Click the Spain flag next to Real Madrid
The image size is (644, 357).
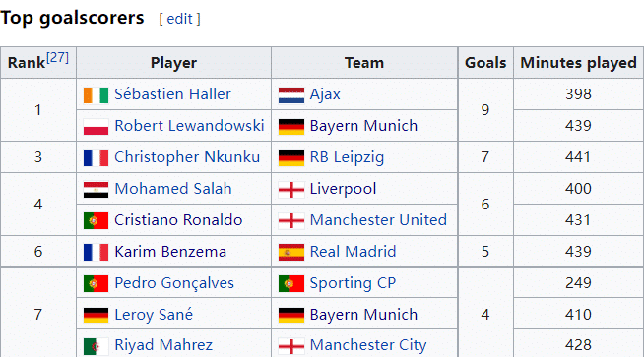click(x=291, y=253)
